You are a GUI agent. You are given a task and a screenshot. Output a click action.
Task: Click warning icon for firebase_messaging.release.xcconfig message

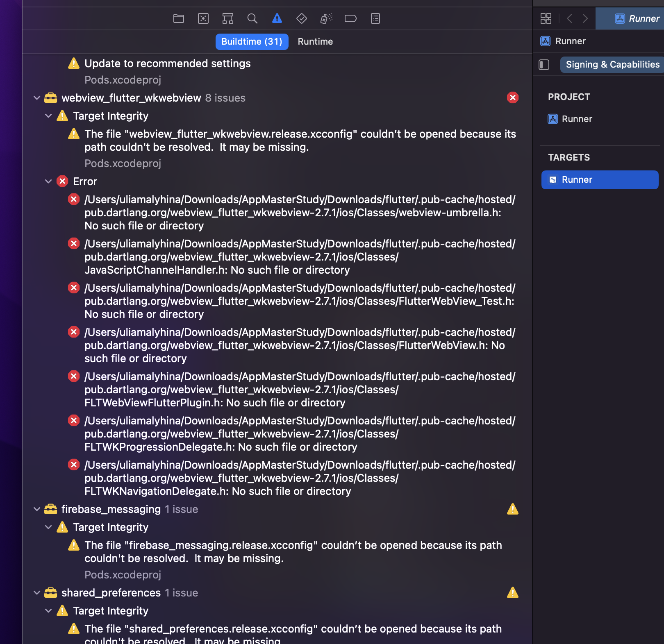[74, 545]
